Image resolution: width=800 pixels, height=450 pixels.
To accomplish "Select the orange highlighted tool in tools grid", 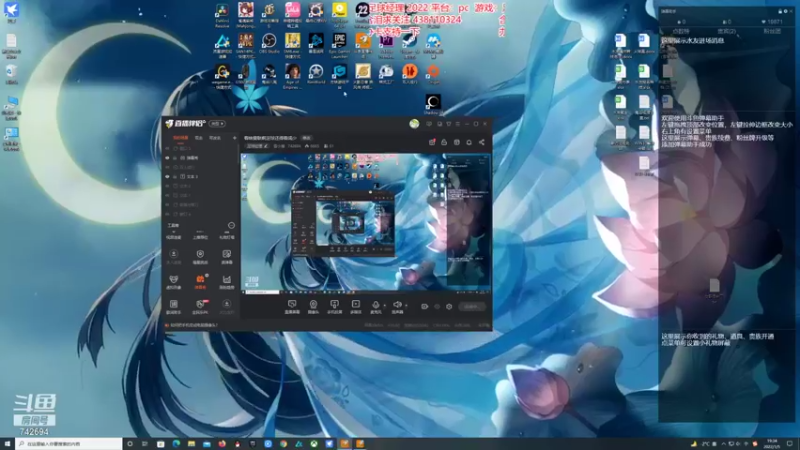I will (x=200, y=281).
